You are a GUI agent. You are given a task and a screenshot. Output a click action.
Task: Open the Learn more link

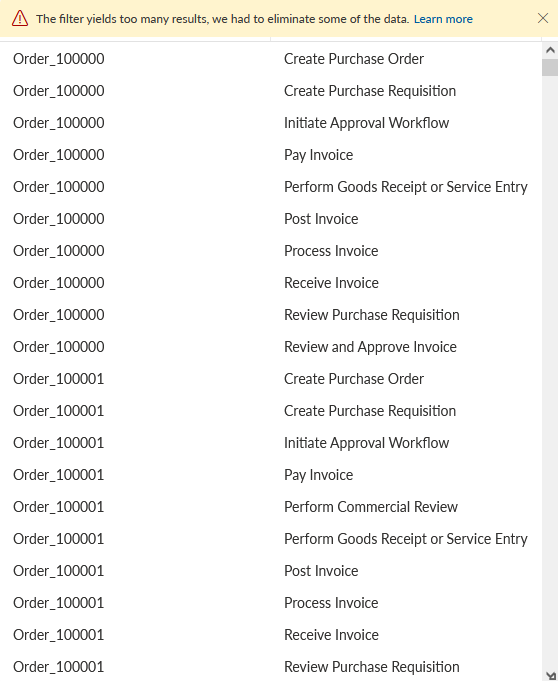(443, 19)
